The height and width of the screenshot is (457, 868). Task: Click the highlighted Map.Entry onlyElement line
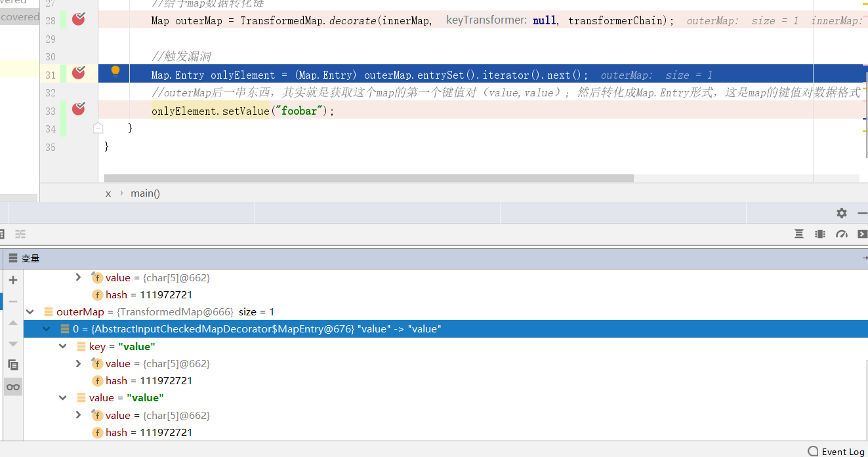[370, 75]
